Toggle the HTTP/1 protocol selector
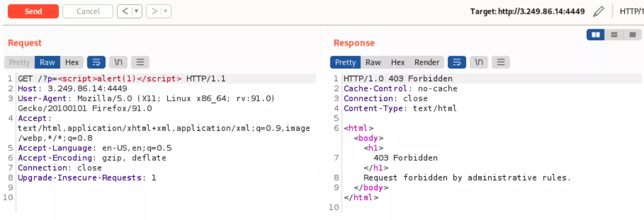644x220 pixels. tap(631, 12)
